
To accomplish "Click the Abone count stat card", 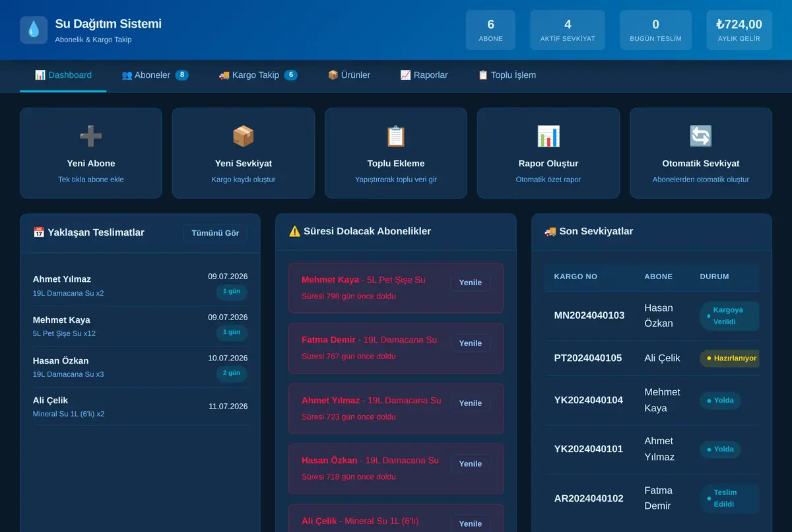I will pos(490,30).
